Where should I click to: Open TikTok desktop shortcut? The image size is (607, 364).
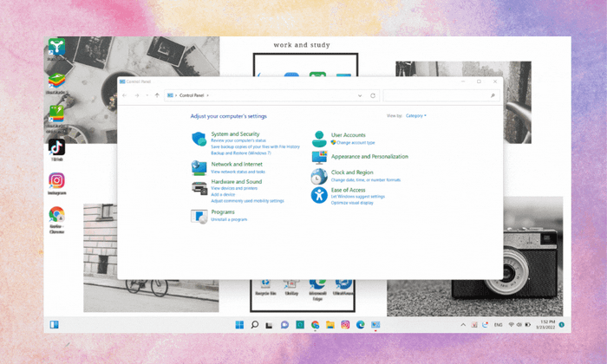click(56, 150)
